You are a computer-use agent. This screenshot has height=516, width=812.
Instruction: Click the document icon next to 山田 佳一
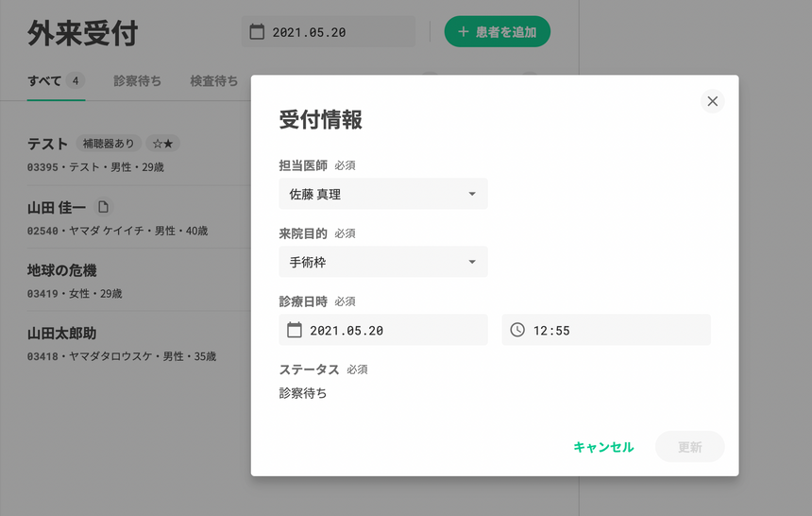(x=103, y=206)
